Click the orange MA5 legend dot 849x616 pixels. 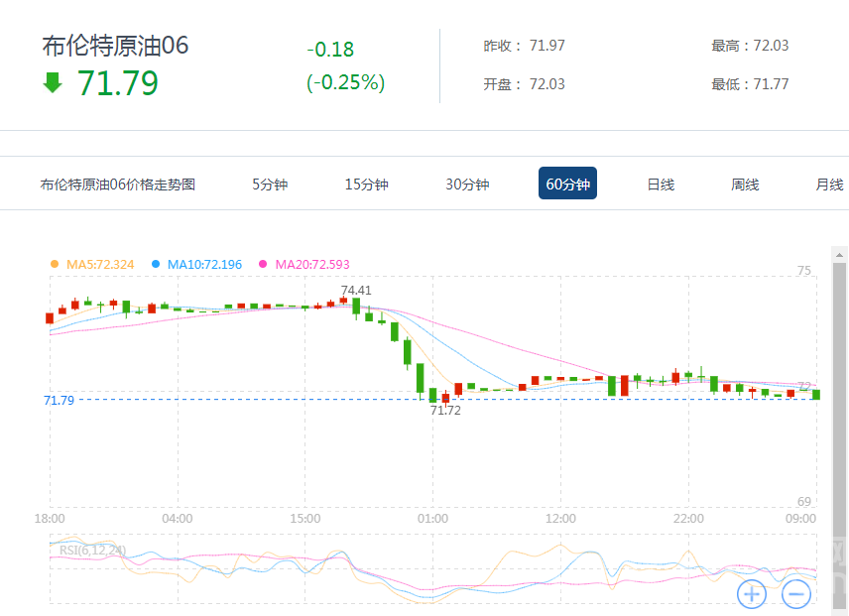click(55, 264)
